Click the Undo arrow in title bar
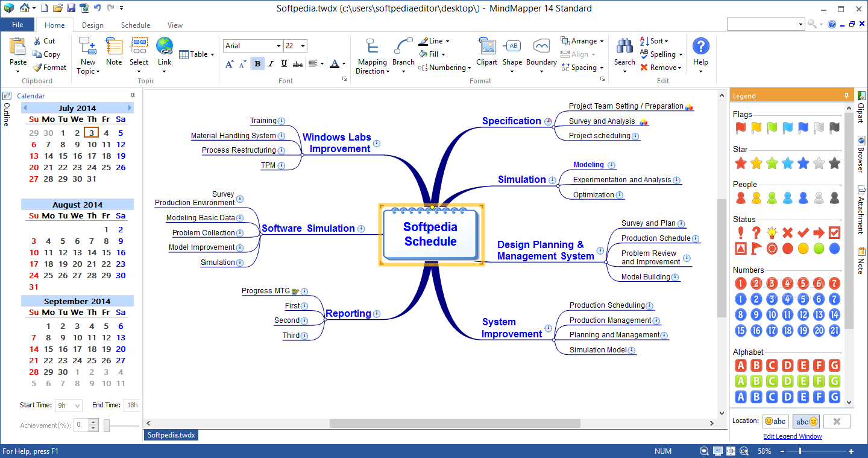This screenshot has width=868, height=458. point(97,8)
